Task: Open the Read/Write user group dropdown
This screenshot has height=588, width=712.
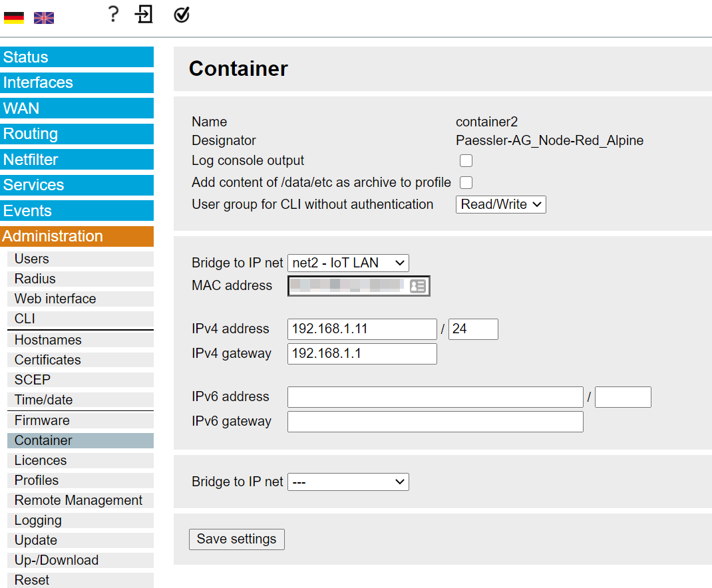Action: (x=500, y=204)
